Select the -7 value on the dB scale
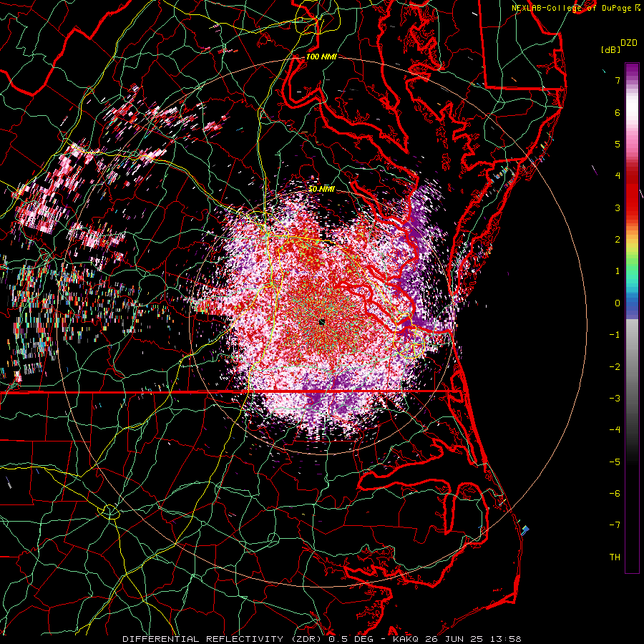This screenshot has height=644, width=644. click(615, 525)
